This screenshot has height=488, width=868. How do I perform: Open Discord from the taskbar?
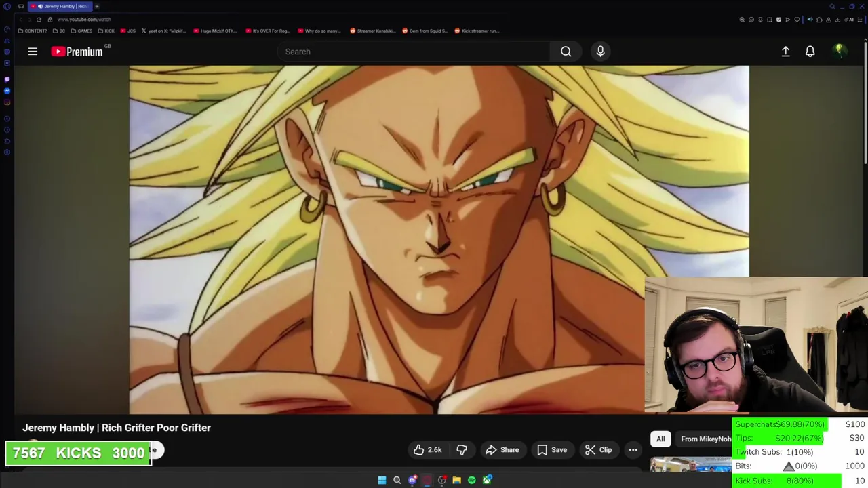(x=412, y=480)
